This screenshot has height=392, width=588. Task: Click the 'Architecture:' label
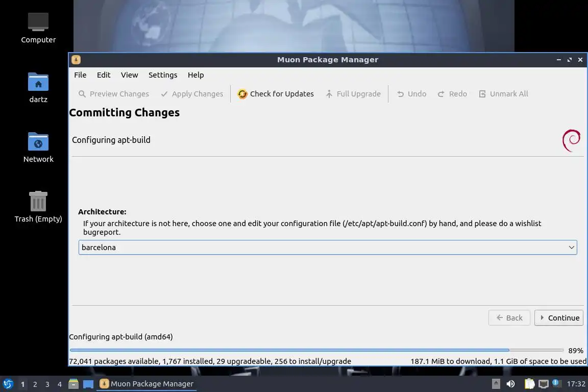click(102, 212)
